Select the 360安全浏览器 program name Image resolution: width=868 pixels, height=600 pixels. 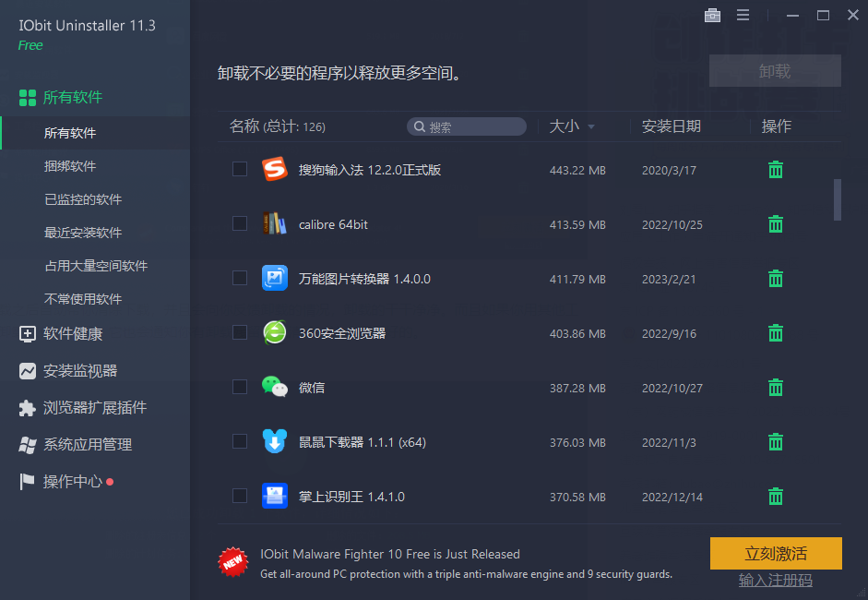342,333
